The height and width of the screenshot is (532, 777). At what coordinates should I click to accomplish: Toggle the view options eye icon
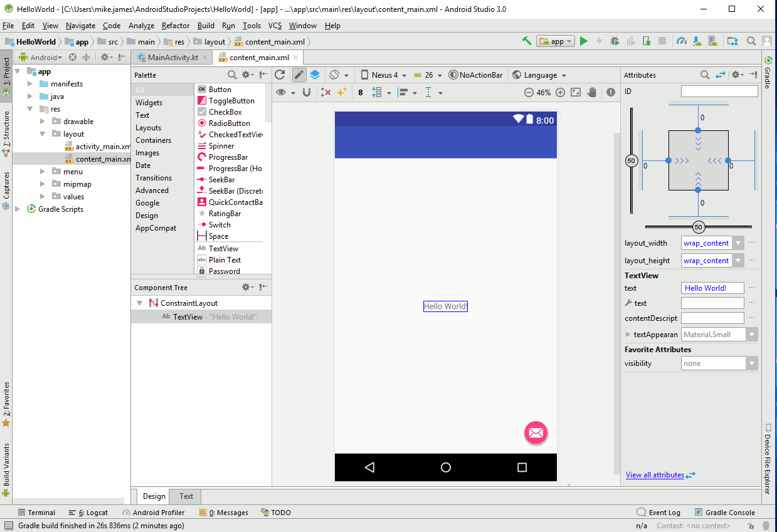(x=281, y=92)
